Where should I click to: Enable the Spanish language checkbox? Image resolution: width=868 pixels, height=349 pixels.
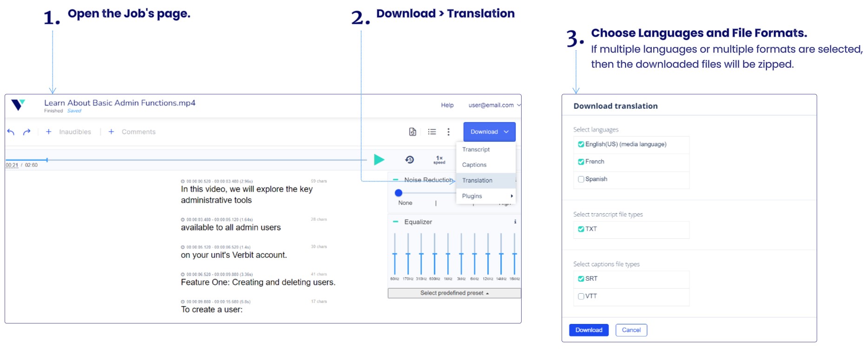pyautogui.click(x=581, y=179)
